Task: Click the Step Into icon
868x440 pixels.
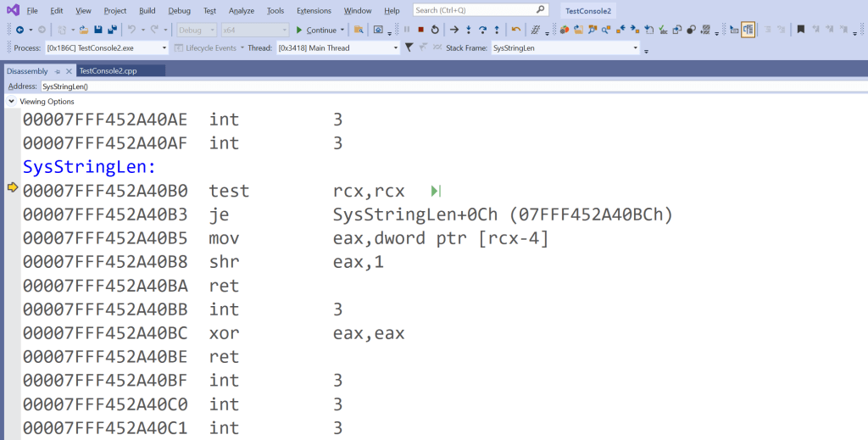Action: pos(468,30)
